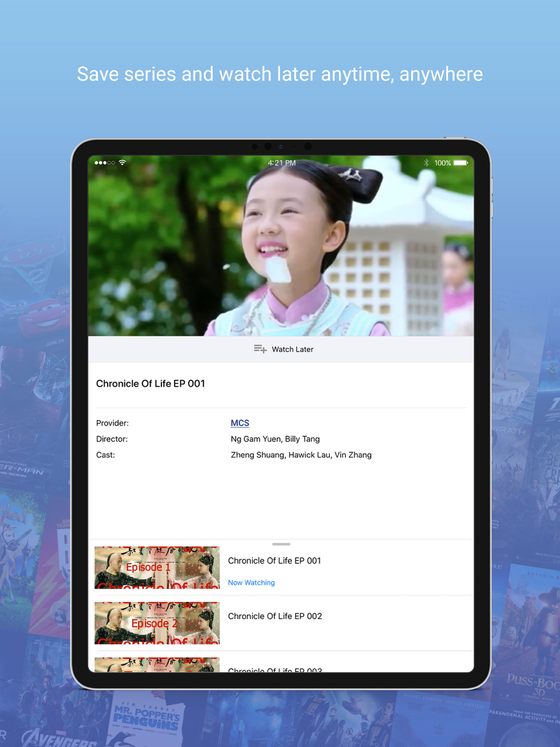Tap the Wi-Fi status icon
The width and height of the screenshot is (560, 747).
tap(122, 162)
